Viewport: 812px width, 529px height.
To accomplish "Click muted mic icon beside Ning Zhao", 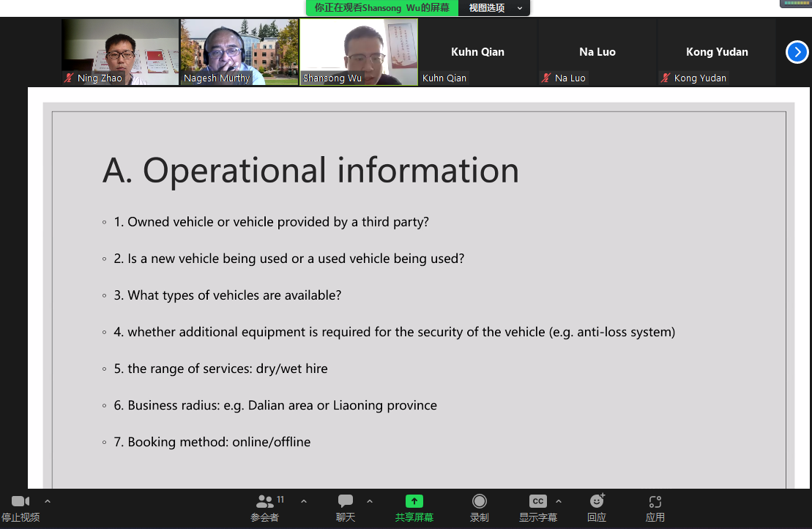I will [69, 78].
